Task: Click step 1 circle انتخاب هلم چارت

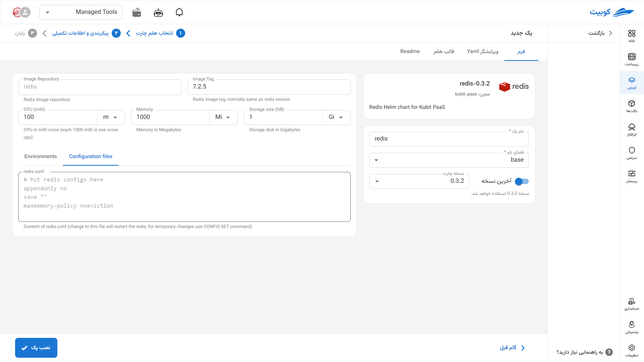Action: (x=180, y=33)
